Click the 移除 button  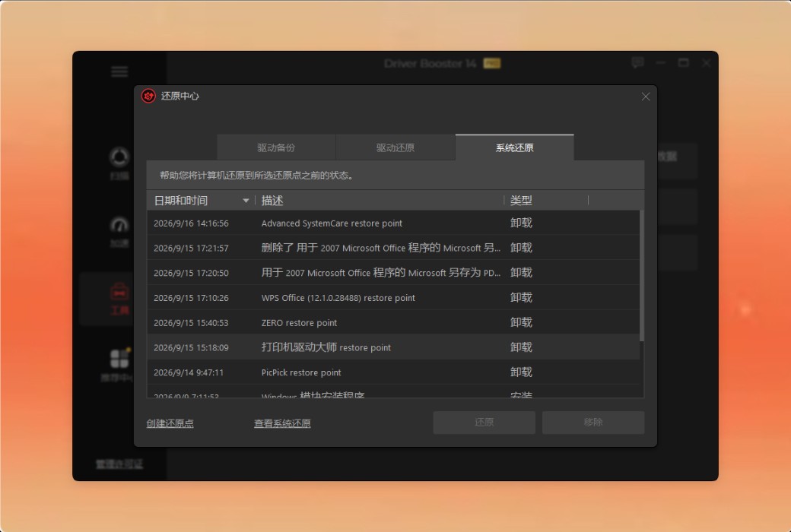pos(593,422)
